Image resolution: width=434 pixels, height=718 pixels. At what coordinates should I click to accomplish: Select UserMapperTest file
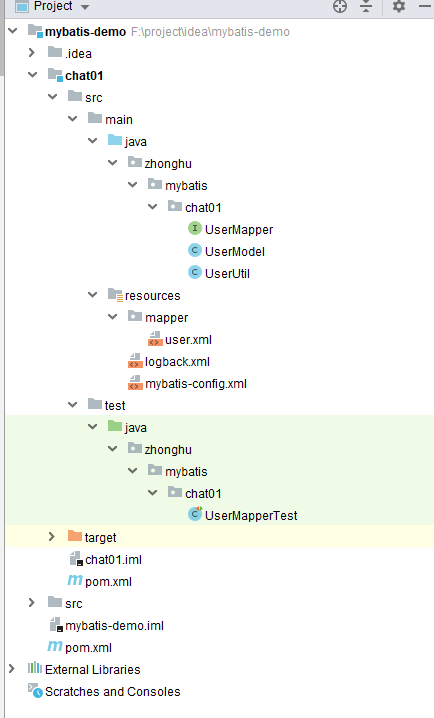click(x=251, y=516)
